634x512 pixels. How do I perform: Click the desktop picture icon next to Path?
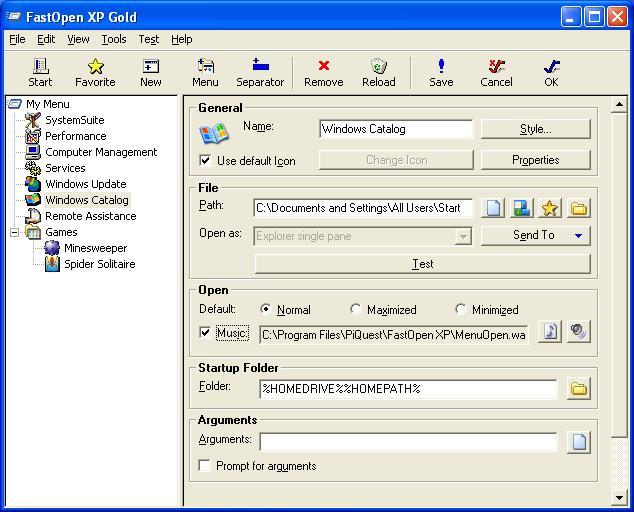(x=522, y=208)
